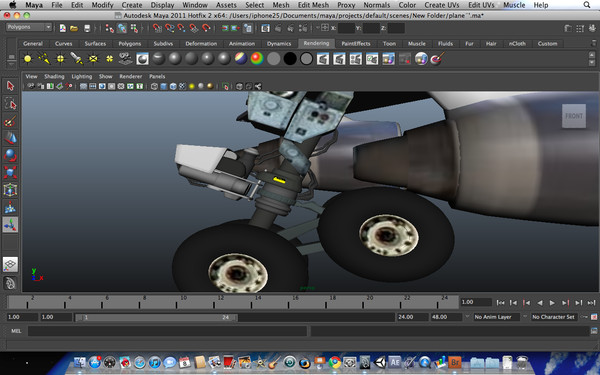Activate the Move tool in toolbox
The image size is (600, 375).
(x=10, y=138)
